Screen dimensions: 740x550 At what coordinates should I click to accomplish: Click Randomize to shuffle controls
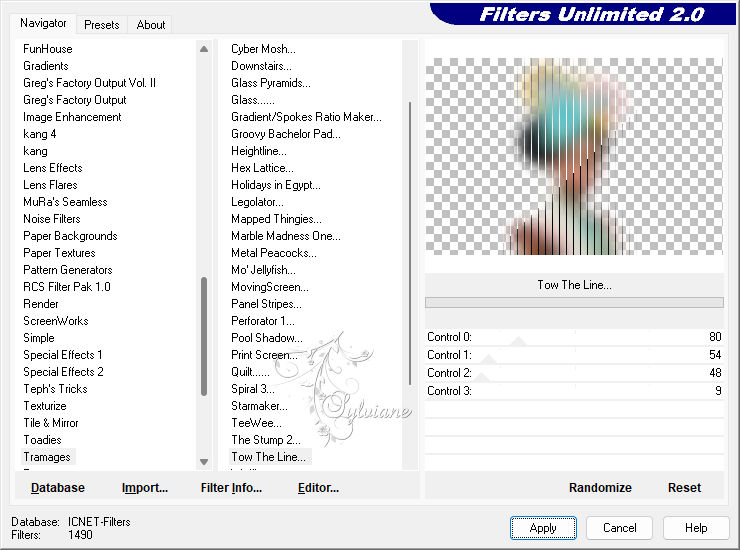[x=600, y=488]
